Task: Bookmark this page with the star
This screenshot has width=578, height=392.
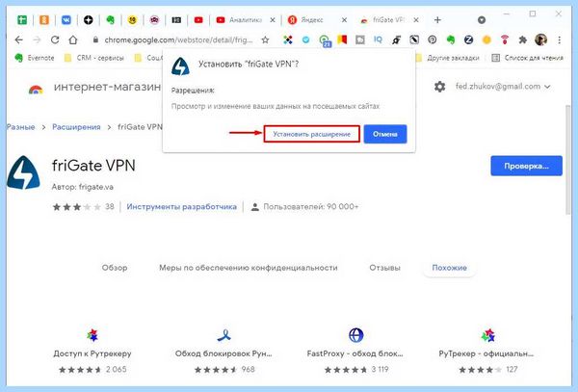Action: click(266, 39)
